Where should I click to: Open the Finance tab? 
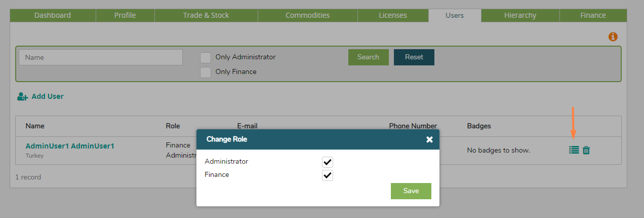[593, 15]
